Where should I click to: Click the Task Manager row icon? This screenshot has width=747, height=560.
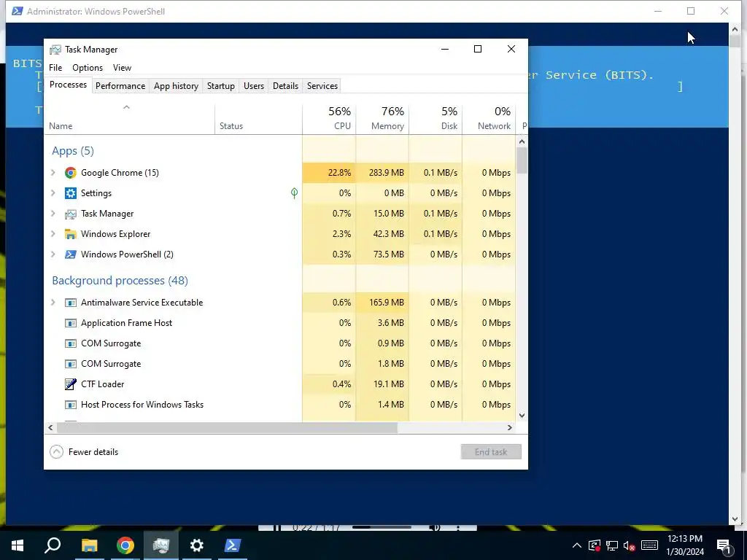(71, 214)
